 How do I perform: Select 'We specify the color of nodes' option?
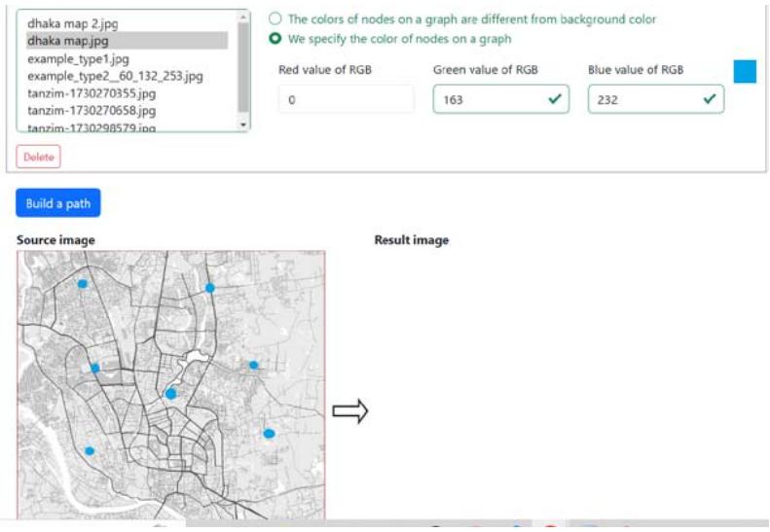point(275,39)
